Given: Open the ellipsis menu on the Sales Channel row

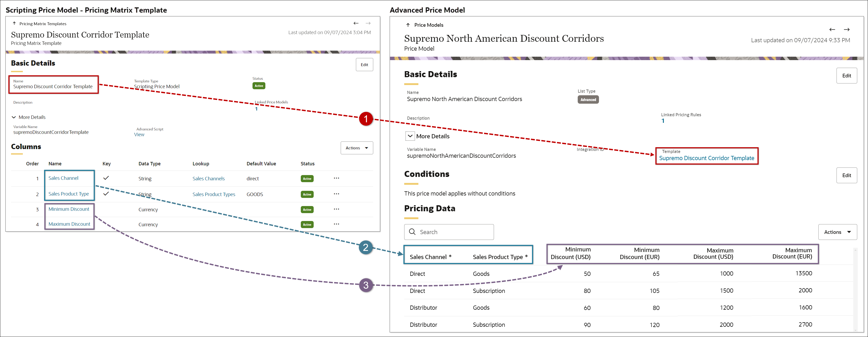Looking at the screenshot, I should click(x=336, y=178).
